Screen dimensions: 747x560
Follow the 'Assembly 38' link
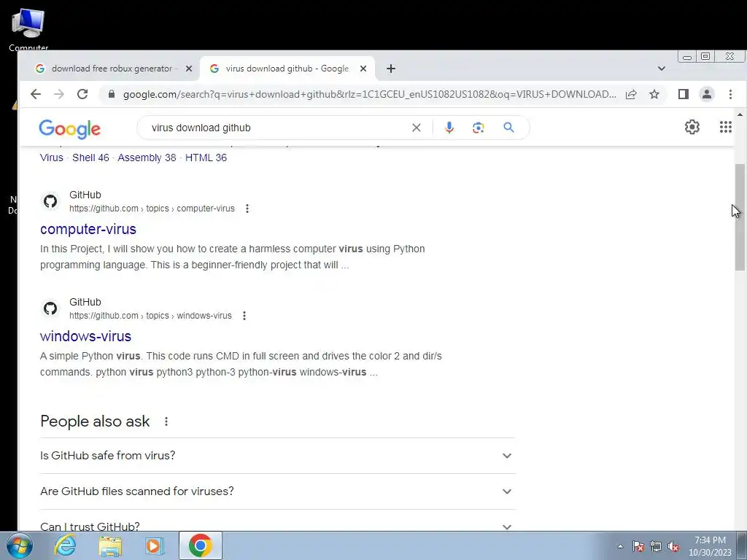[x=147, y=157]
